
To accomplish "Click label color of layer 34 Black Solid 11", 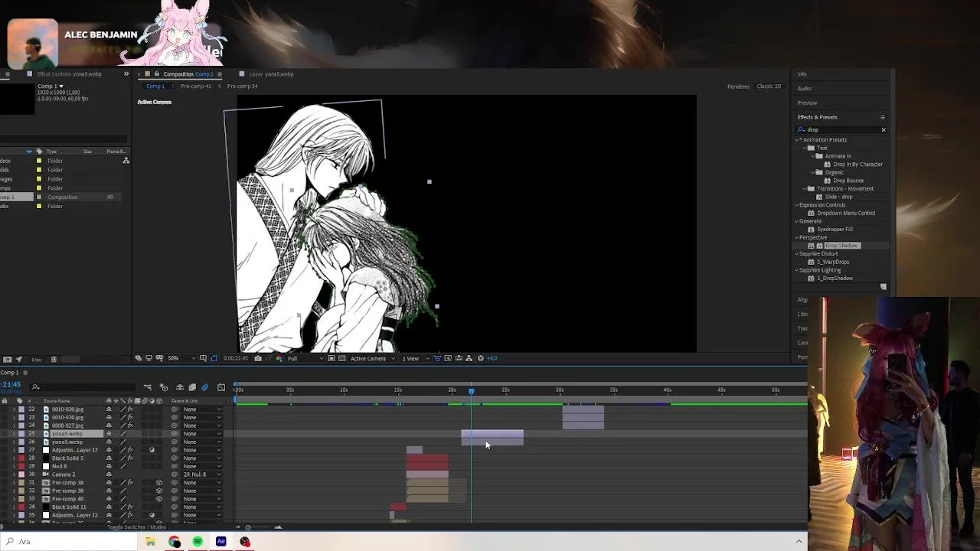I will pos(21,507).
